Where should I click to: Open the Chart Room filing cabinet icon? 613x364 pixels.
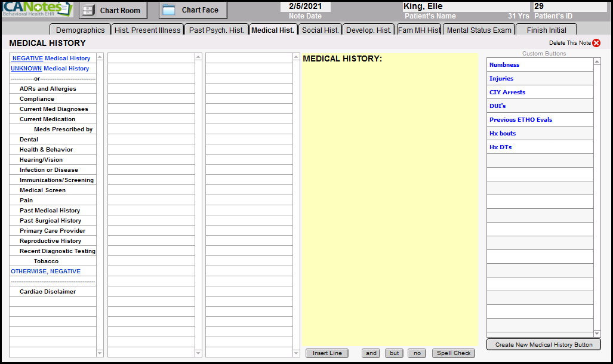tap(88, 10)
